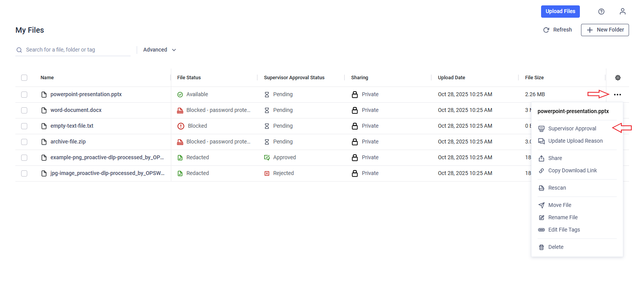The height and width of the screenshot is (290, 644).
Task: Open column settings gear icon
Action: tap(618, 78)
